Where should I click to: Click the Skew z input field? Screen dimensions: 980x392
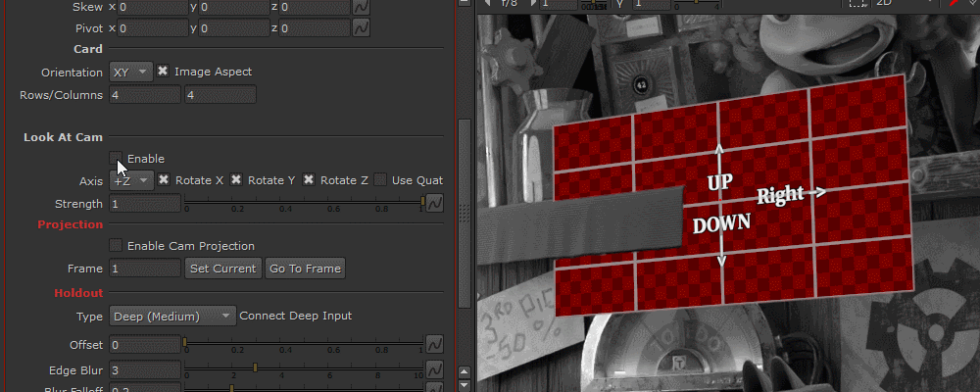coord(315,8)
